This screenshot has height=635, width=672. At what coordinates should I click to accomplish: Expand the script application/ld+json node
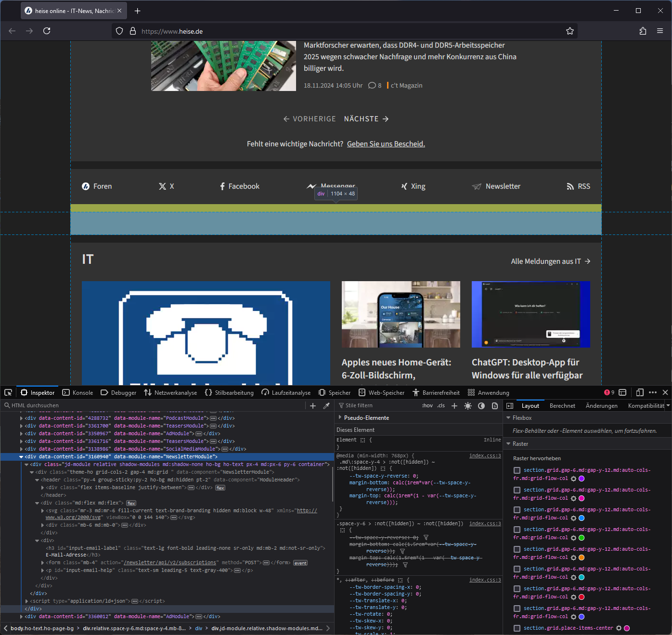point(26,601)
